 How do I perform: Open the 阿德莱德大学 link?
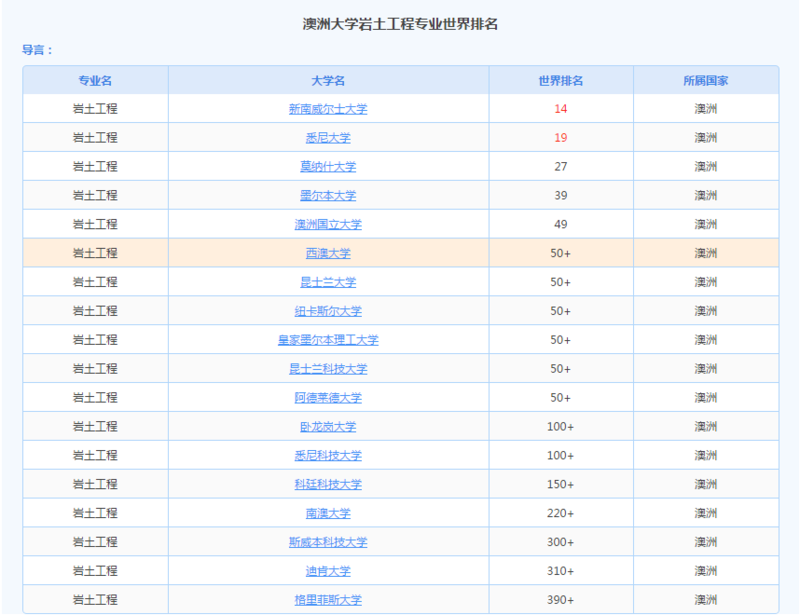point(328,398)
